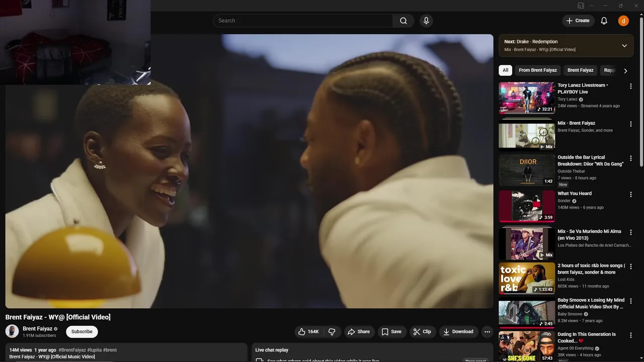The image size is (644, 362).
Task: Save the video to a playlist
Action: 391,331
